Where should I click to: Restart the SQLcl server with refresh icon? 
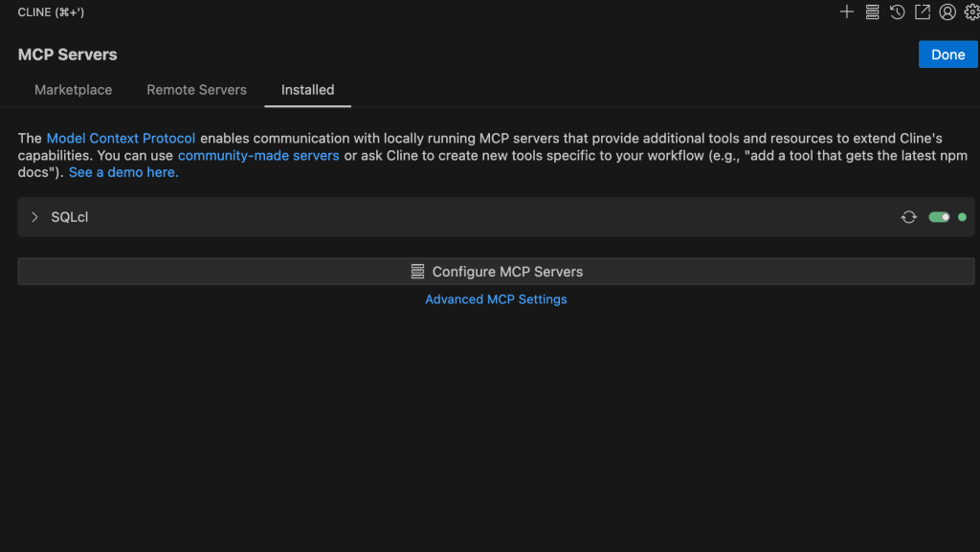tap(908, 217)
